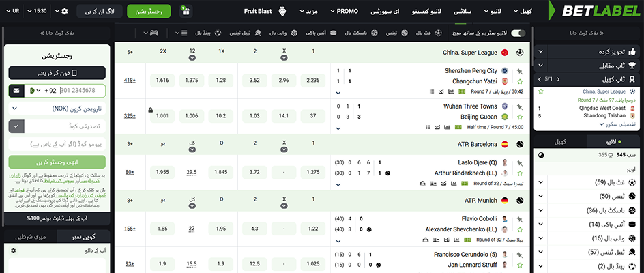Image resolution: width=644 pixels, height=273 pixels.
Task: Pin the Wuhan Three Towns match
Action: pyautogui.click(x=520, y=106)
